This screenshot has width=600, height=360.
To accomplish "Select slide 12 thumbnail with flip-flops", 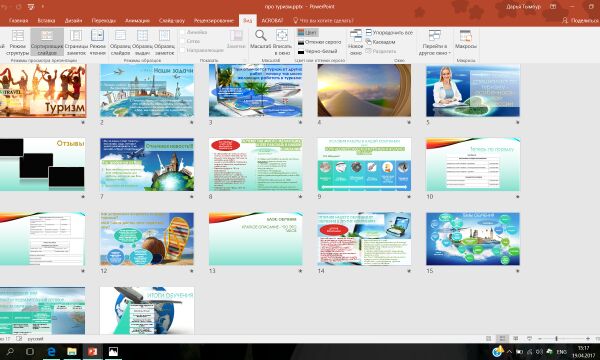I will (147, 239).
